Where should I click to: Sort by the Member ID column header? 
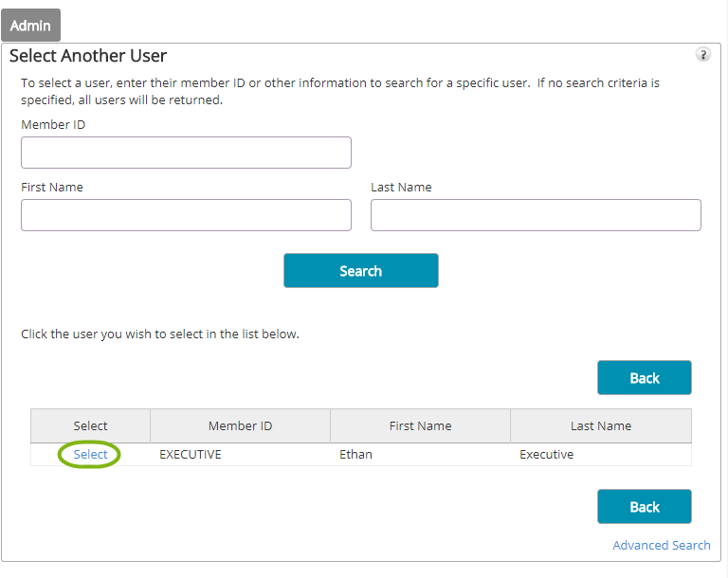pyautogui.click(x=240, y=425)
